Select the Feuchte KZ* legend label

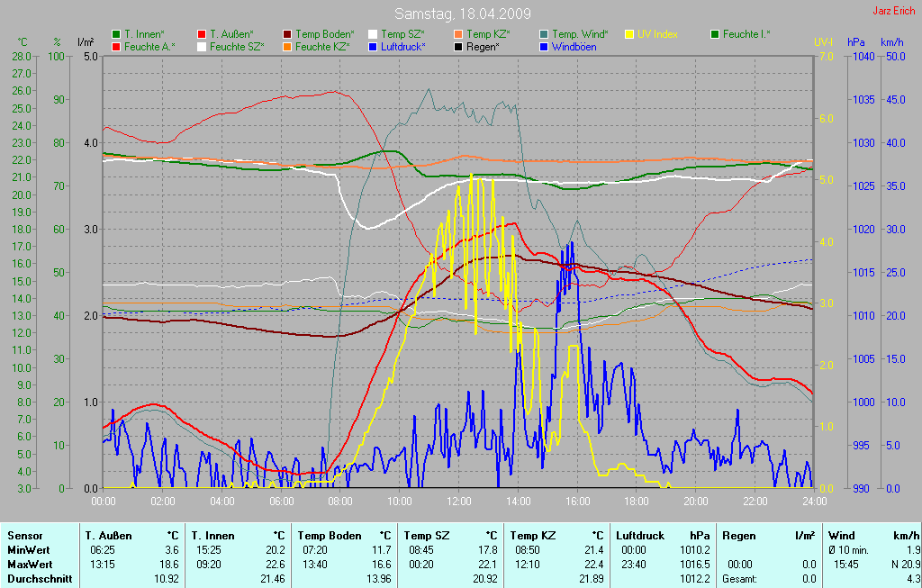point(322,46)
